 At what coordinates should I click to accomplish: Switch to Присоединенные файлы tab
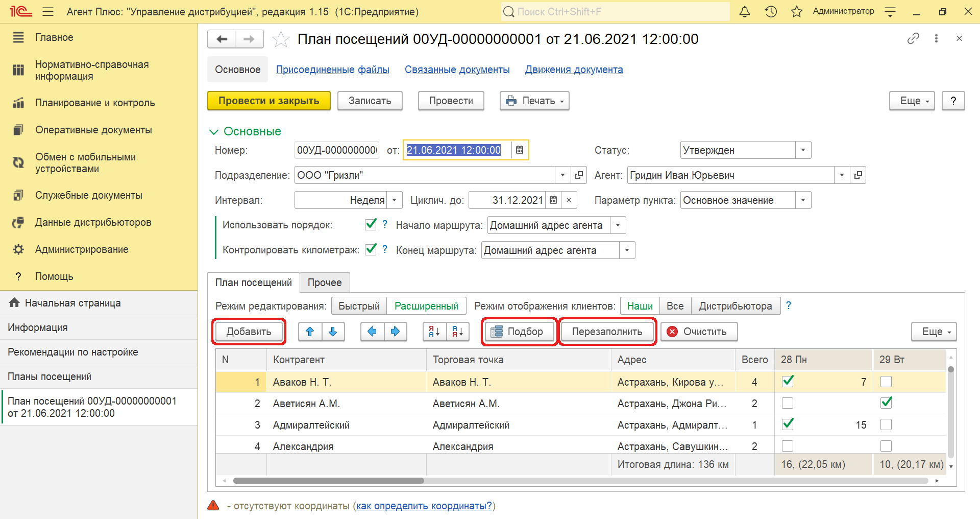tap(333, 69)
